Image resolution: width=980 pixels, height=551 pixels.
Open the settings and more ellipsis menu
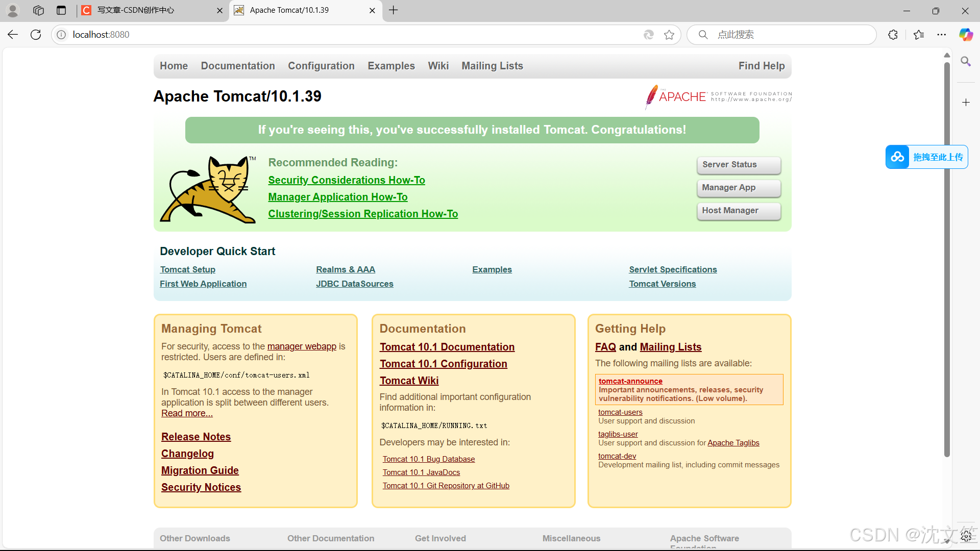click(942, 35)
